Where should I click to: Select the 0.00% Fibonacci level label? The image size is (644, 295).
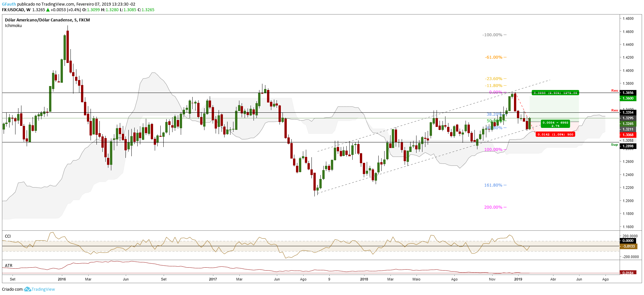click(496, 92)
